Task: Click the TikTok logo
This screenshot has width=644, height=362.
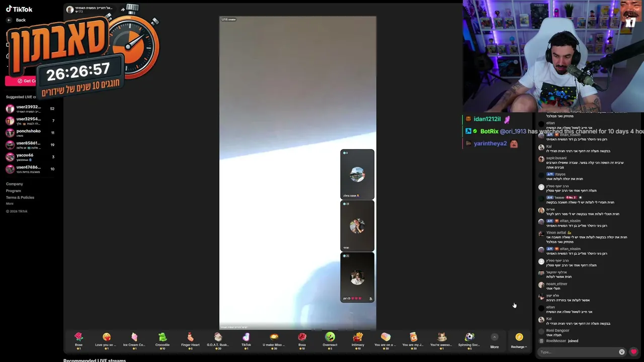Action: 19,9
